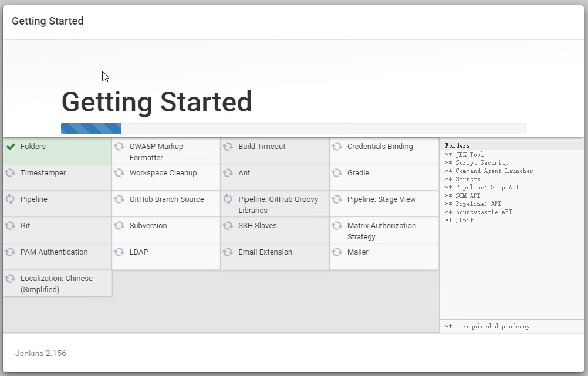Click the installation progress bar
The image size is (588, 376).
pos(293,128)
